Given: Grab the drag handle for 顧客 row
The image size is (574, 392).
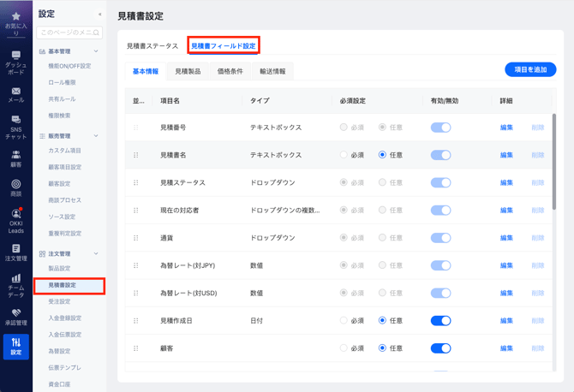Looking at the screenshot, I should coord(136,348).
